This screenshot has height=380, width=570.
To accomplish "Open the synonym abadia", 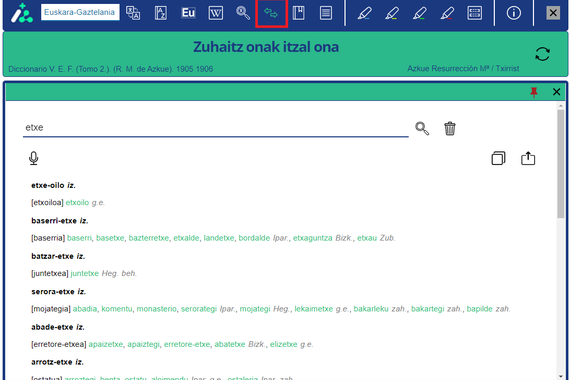I will (85, 309).
